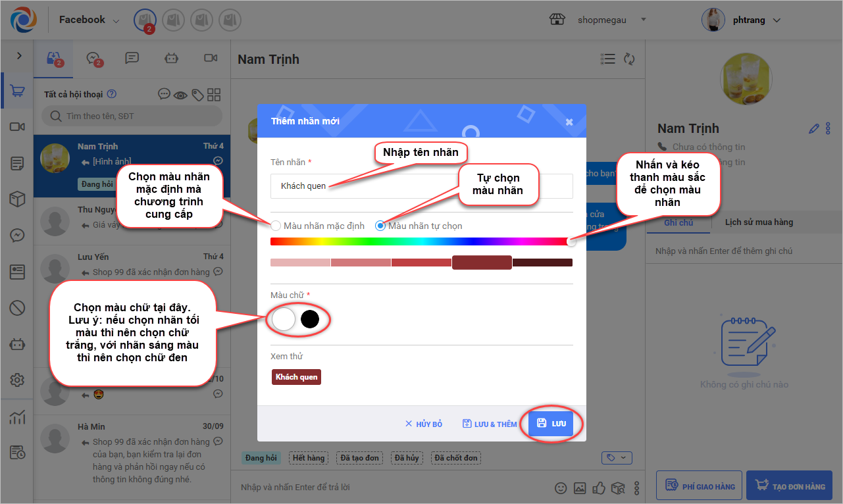Open the ID card icon in left sidebar

tap(17, 272)
